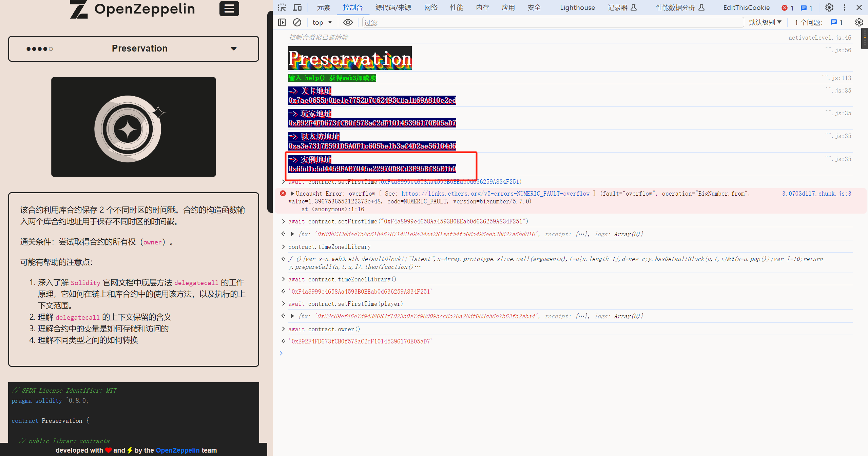Expand the tx 0x60b233 result object
This screenshot has width=868, height=456.
(292, 234)
